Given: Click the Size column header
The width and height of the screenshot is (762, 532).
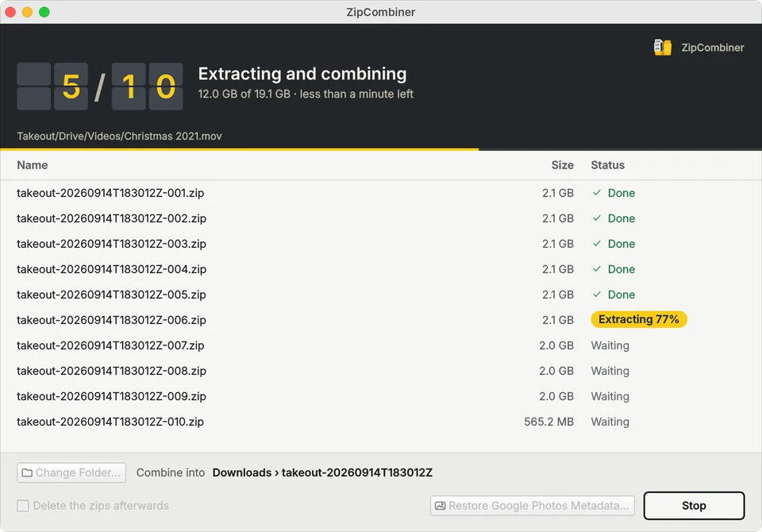Looking at the screenshot, I should tap(562, 165).
